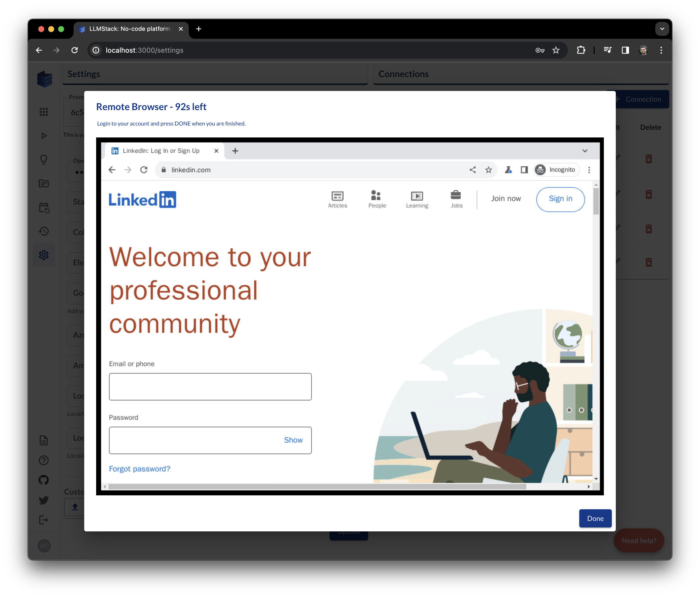Select the Settings gear in the sidebar
700x597 pixels.
pos(44,255)
